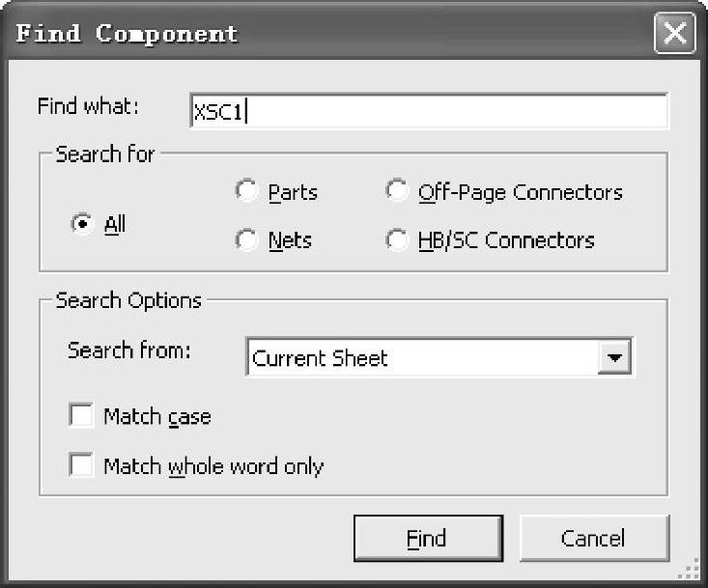
Task: Click the Match case label text
Action: [x=156, y=417]
